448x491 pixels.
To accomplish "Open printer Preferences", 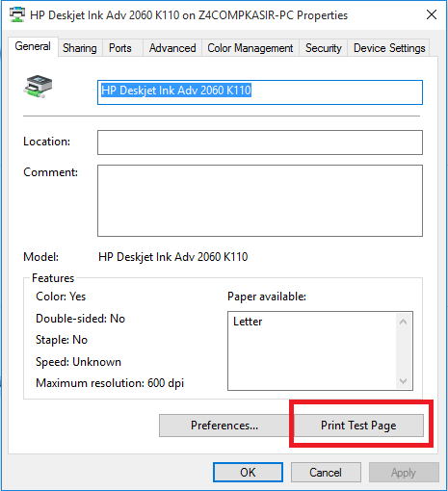I will 224,426.
